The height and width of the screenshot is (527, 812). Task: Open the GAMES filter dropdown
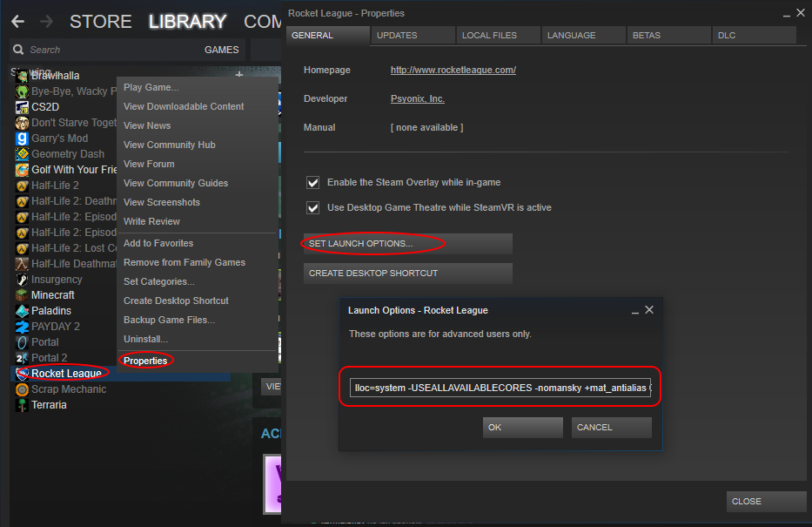[221, 50]
